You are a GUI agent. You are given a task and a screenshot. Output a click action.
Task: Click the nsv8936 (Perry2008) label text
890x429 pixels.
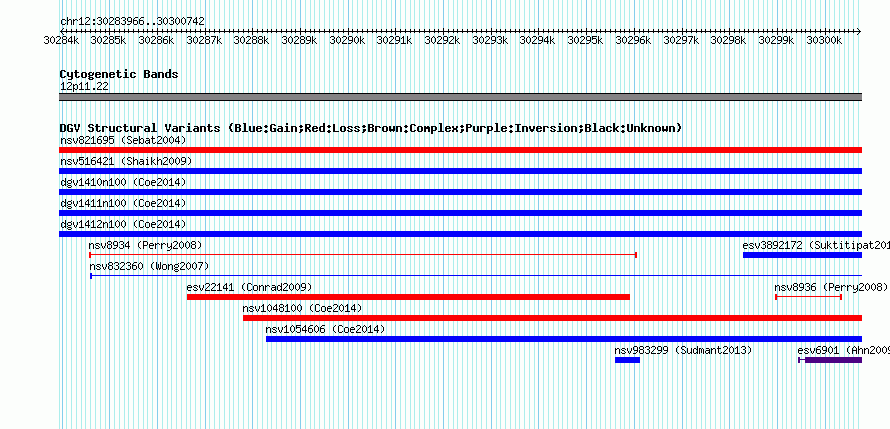click(832, 287)
